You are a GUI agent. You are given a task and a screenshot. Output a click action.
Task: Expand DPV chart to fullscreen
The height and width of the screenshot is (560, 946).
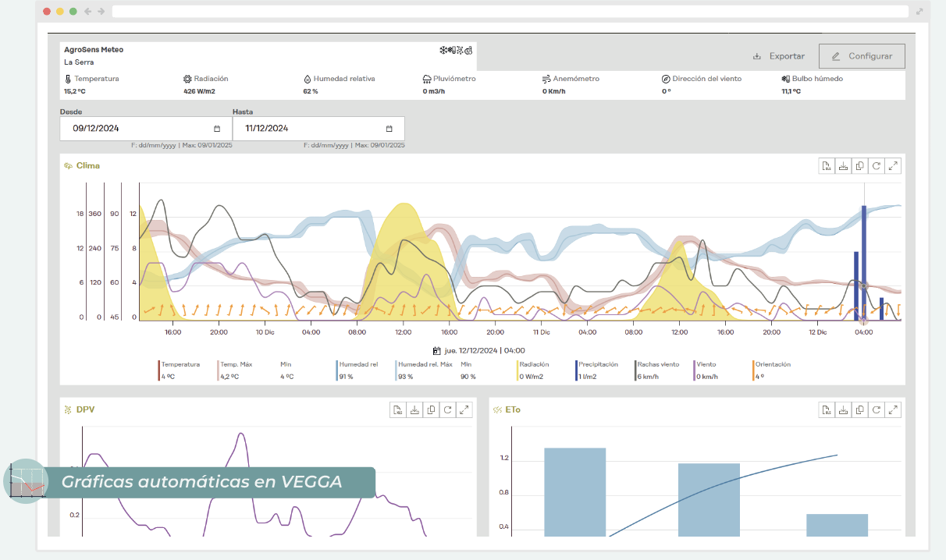click(464, 409)
